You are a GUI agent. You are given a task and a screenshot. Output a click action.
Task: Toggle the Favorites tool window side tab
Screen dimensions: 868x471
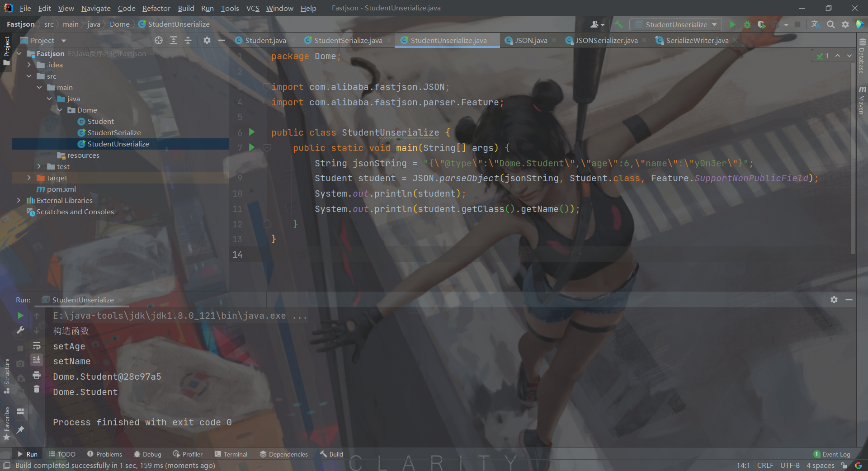pyautogui.click(x=6, y=423)
